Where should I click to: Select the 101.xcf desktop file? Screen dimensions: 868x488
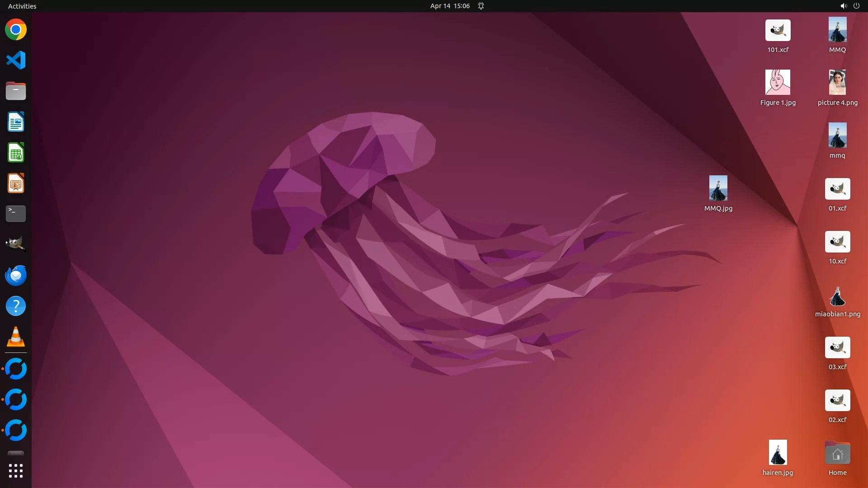pos(778,31)
